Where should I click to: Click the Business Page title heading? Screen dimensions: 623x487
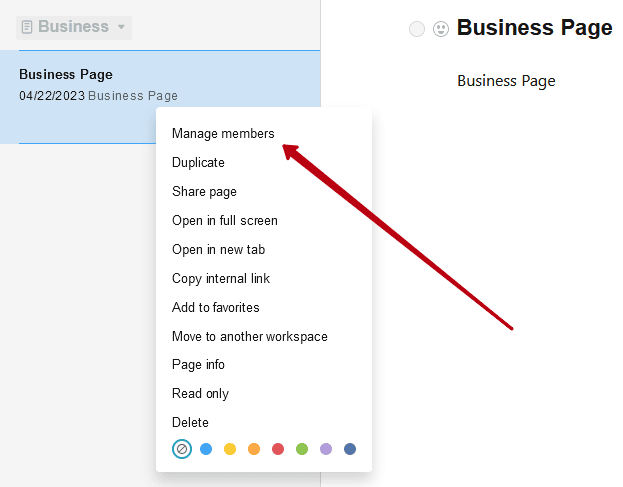(x=534, y=28)
